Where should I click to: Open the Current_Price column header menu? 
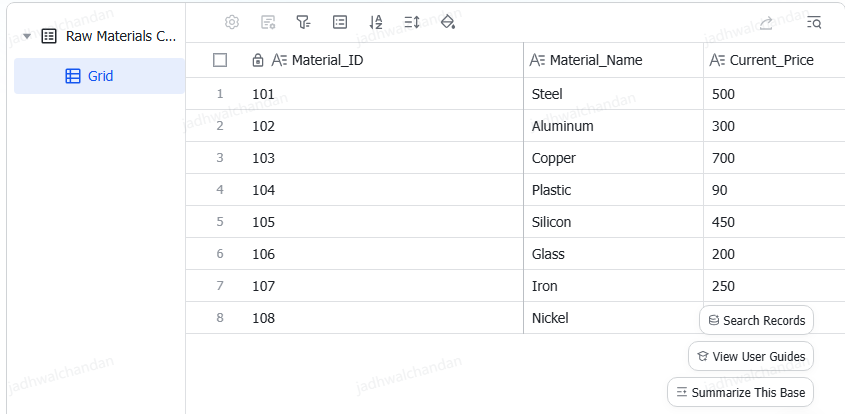click(x=774, y=60)
